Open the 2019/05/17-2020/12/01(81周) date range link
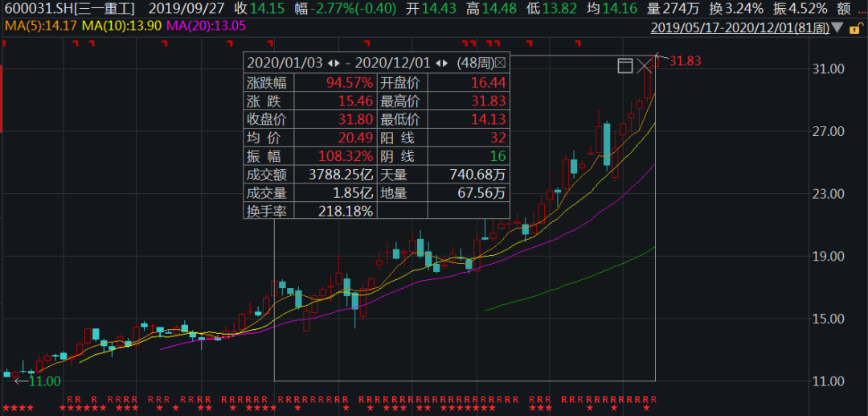Viewport: 868px width, 416px height. click(739, 28)
